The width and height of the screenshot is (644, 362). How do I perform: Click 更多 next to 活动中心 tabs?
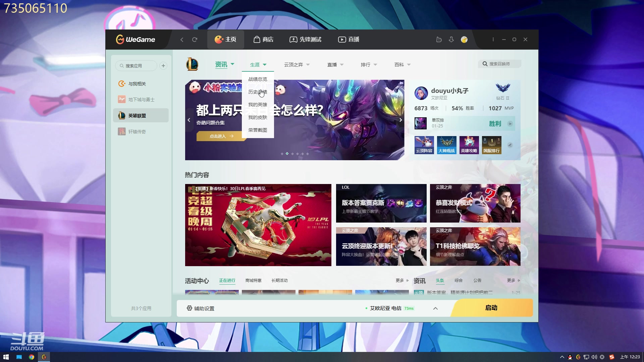click(402, 281)
